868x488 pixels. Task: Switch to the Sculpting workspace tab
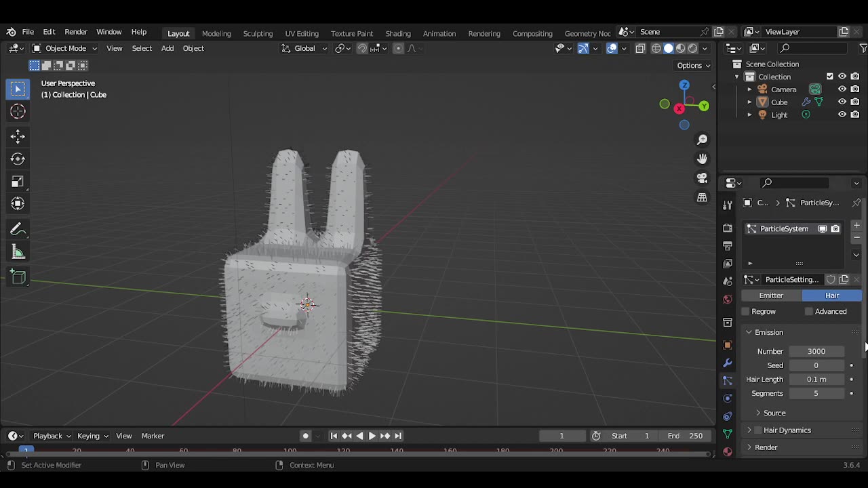[x=258, y=33]
